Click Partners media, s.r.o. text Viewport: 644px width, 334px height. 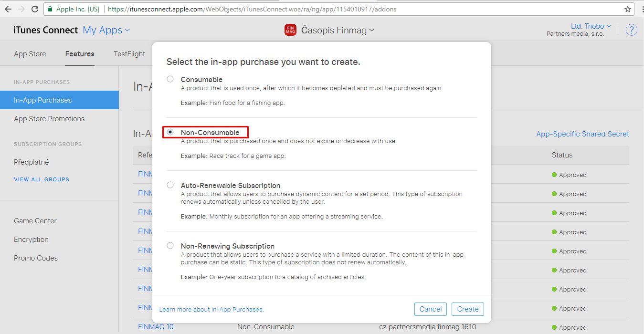[x=575, y=34]
